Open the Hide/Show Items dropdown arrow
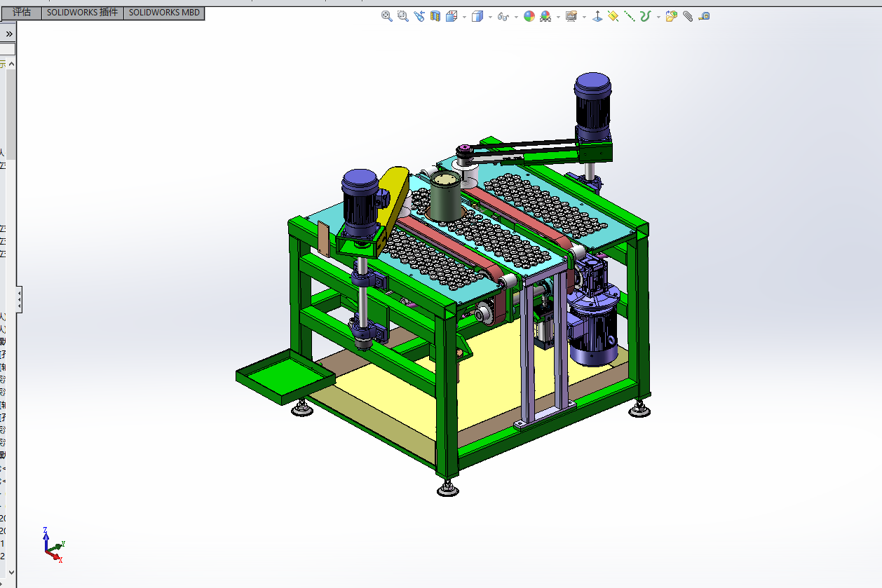The image size is (882, 588). point(516,17)
